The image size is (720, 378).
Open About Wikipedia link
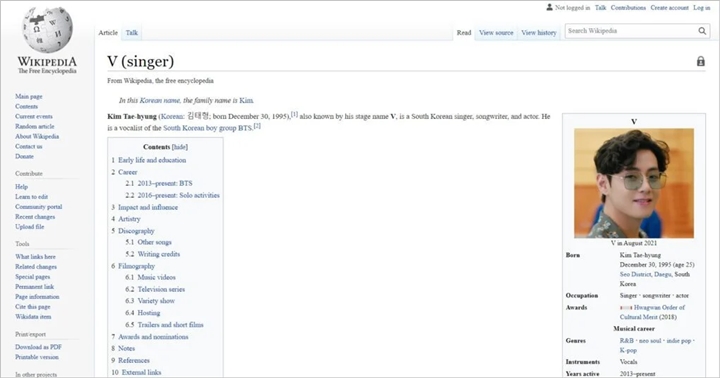[37, 136]
